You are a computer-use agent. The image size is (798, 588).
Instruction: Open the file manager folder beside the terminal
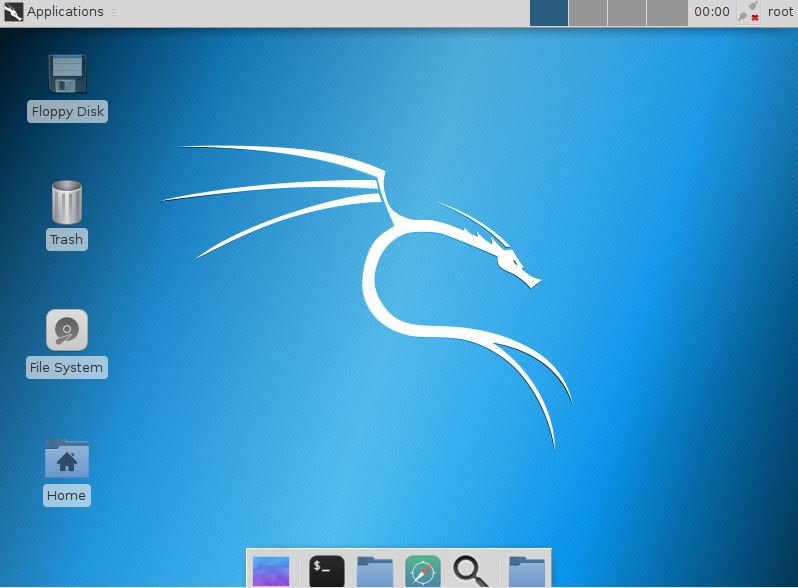coord(375,571)
